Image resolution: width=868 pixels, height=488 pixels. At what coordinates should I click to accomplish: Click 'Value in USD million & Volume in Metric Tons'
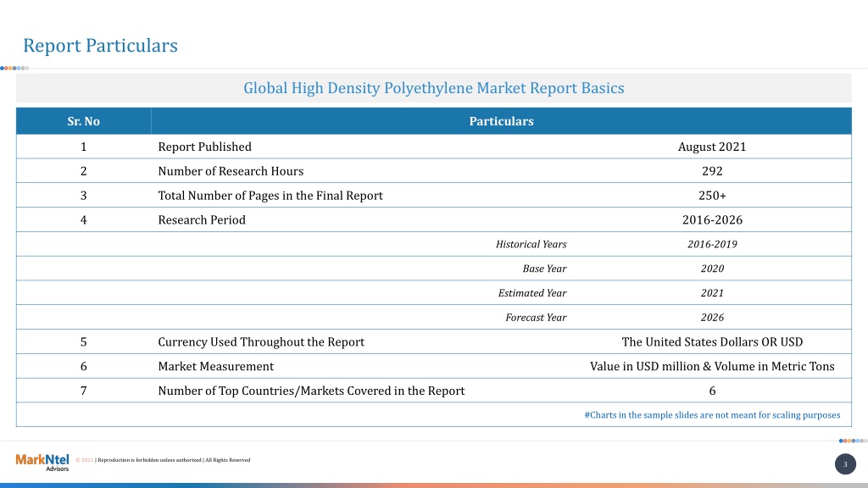point(712,366)
